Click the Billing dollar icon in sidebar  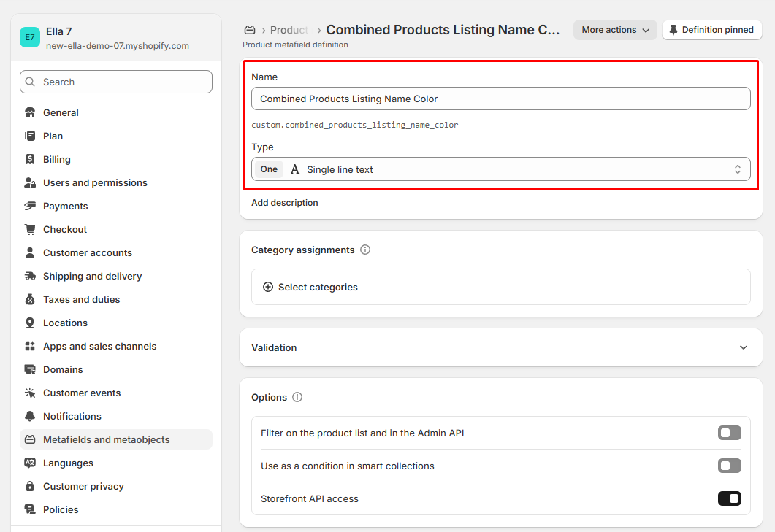(30, 159)
